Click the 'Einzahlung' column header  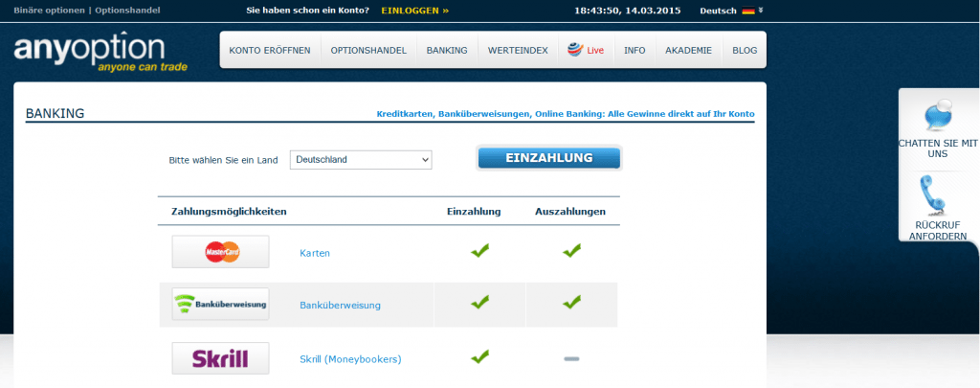[474, 212]
